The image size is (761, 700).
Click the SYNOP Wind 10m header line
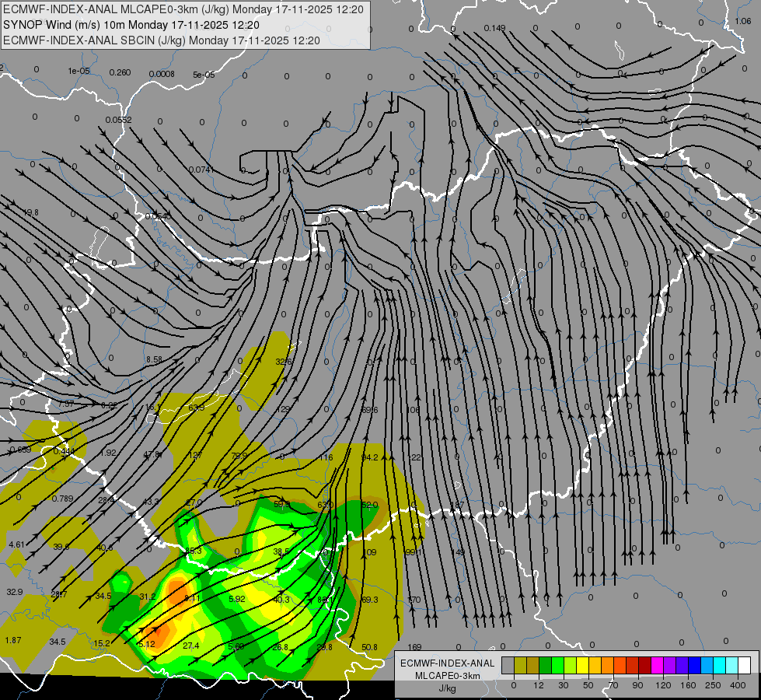click(x=131, y=25)
